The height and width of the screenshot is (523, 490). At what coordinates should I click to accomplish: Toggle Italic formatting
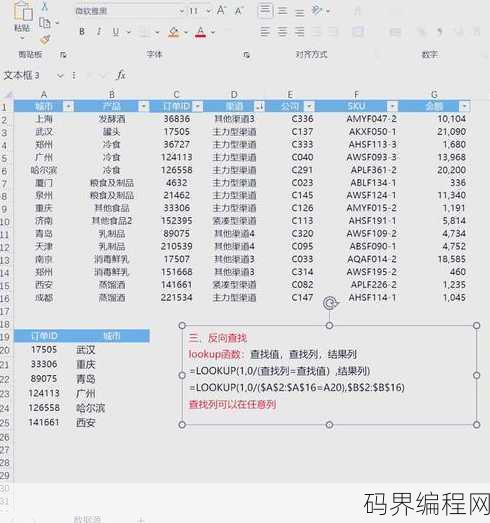coord(99,32)
